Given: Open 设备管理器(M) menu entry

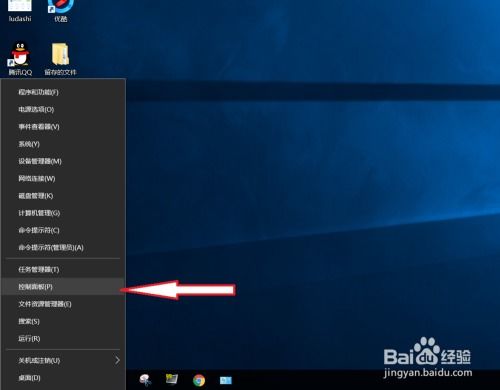Looking at the screenshot, I should pyautogui.click(x=63, y=161).
